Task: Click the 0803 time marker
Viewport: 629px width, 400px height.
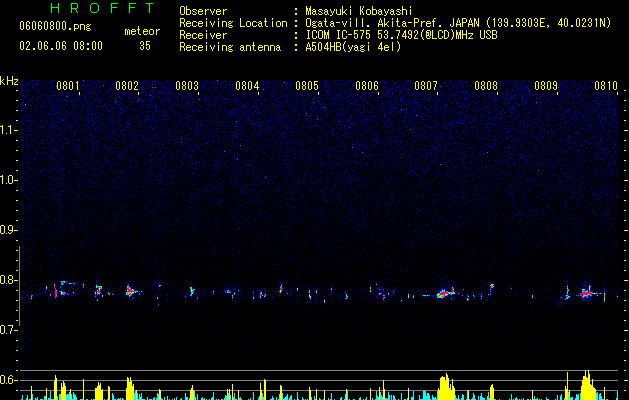Action: (x=187, y=86)
